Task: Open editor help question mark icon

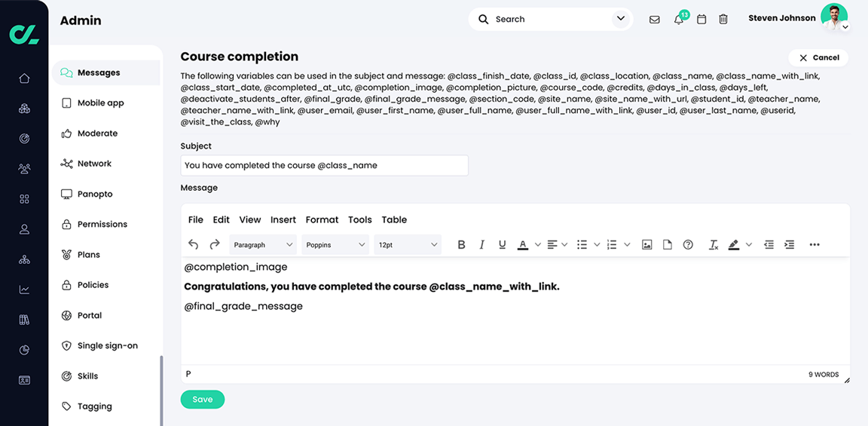Action: (688, 244)
